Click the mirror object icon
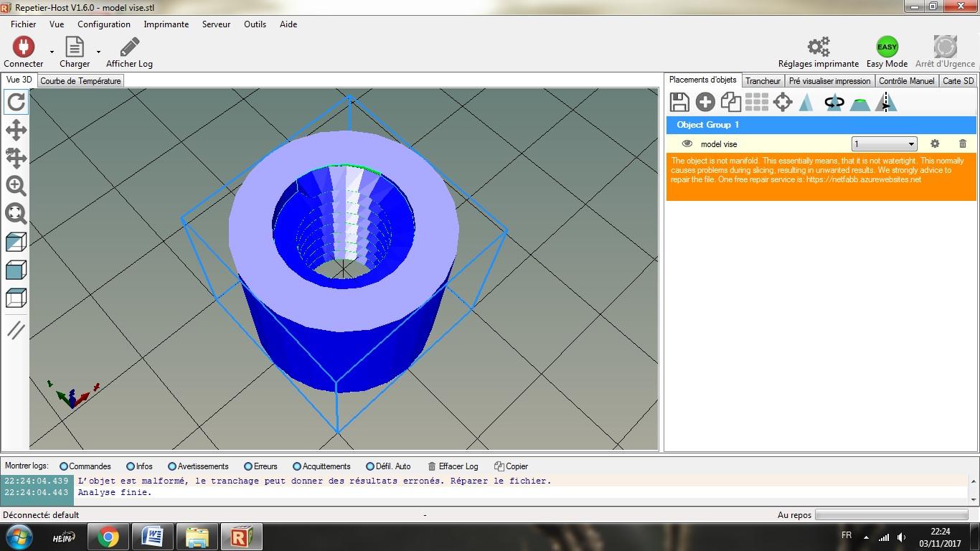 click(886, 103)
